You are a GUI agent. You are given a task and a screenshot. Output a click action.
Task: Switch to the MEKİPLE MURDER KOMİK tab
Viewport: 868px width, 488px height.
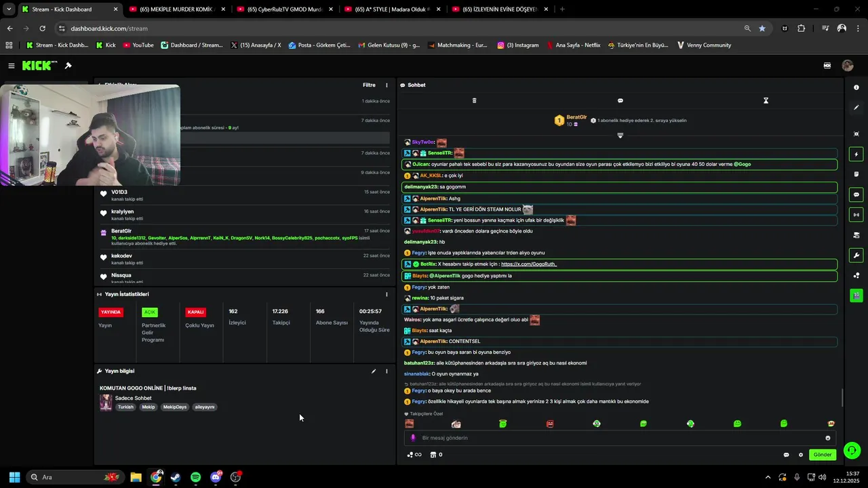(x=176, y=9)
